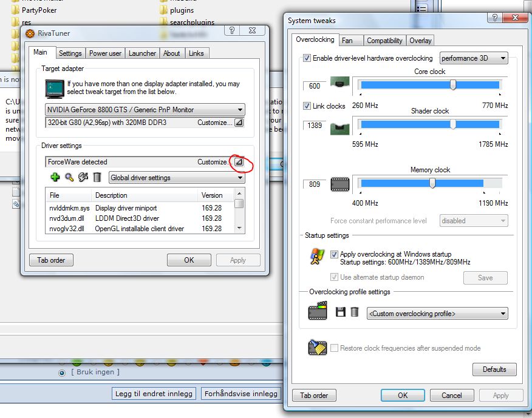Open the NVIDIA GeForce 8800 GTS adapter dropdown

click(x=145, y=109)
